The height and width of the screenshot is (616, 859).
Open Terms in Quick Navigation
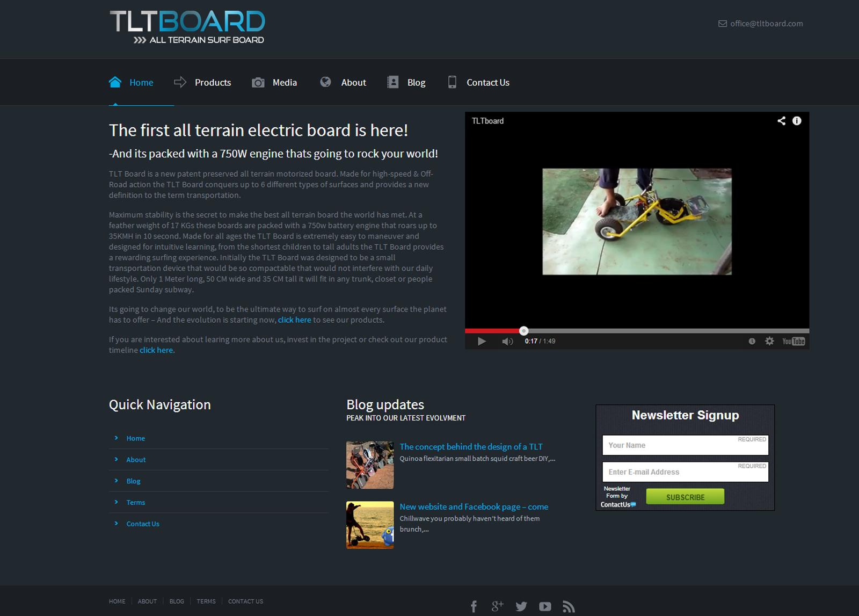[x=135, y=503]
